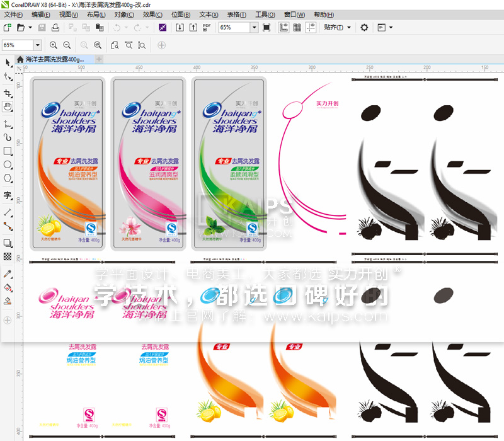Zoom to page
This screenshot has width=504, height=441.
(115, 45)
